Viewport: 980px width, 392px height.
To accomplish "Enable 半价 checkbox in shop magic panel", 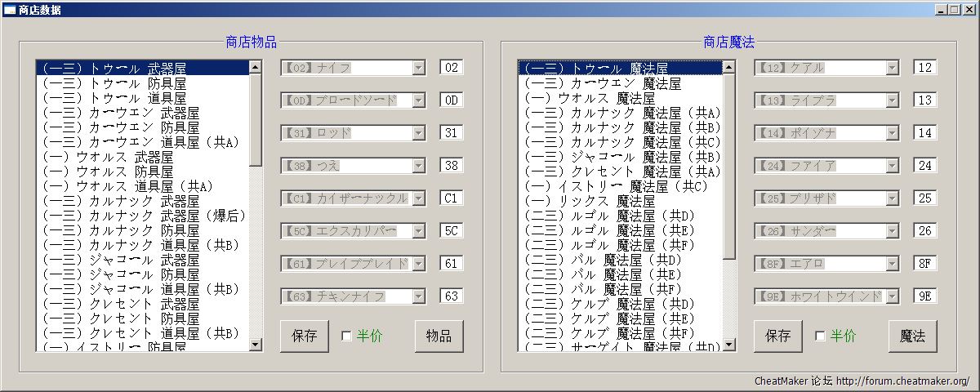I will coord(820,336).
